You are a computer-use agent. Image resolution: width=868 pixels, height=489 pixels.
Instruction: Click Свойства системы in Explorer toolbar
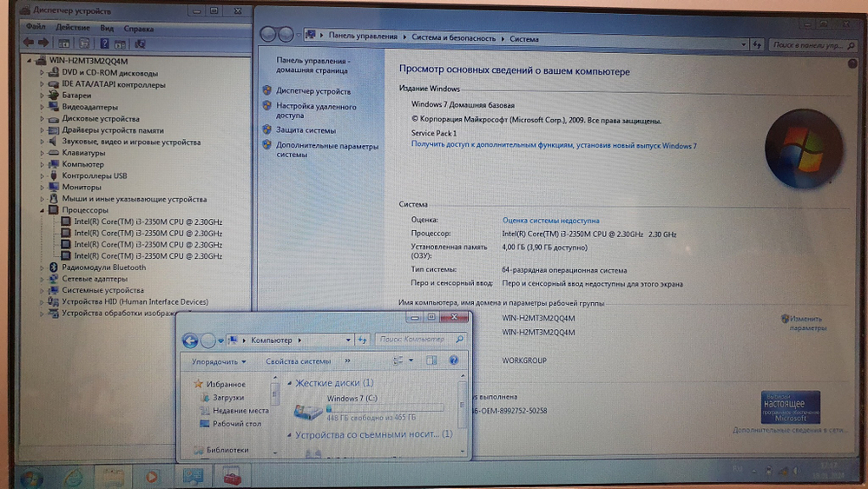pos(298,361)
